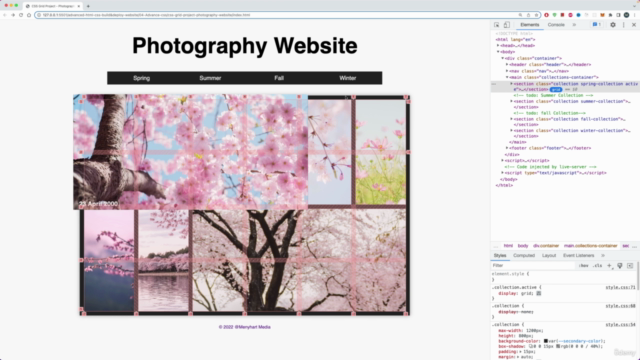Click the © 2022 @Menyhart Media footer link
The height and width of the screenshot is (360, 640).
tap(244, 327)
